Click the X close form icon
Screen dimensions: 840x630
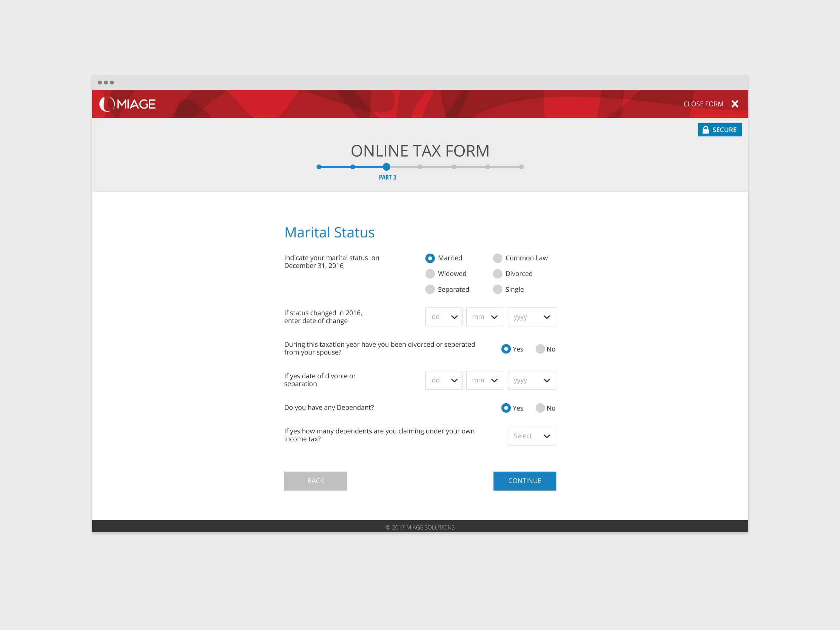[x=735, y=104]
